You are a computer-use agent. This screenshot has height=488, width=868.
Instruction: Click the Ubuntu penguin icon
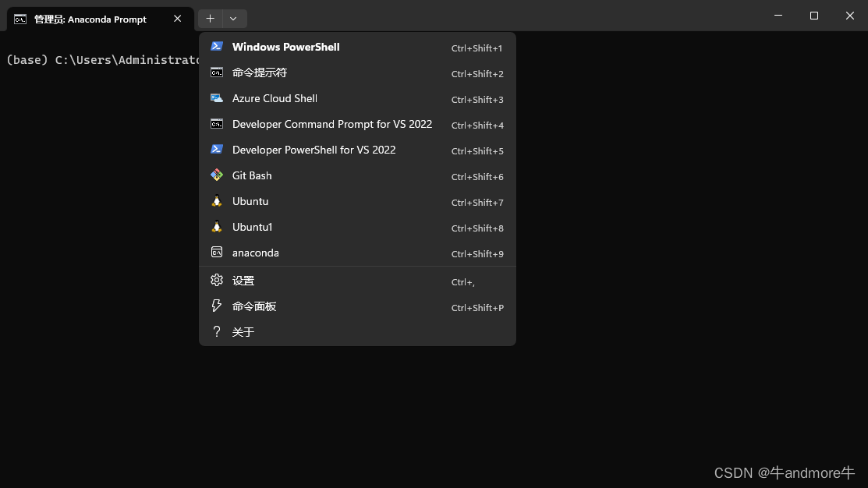217,201
